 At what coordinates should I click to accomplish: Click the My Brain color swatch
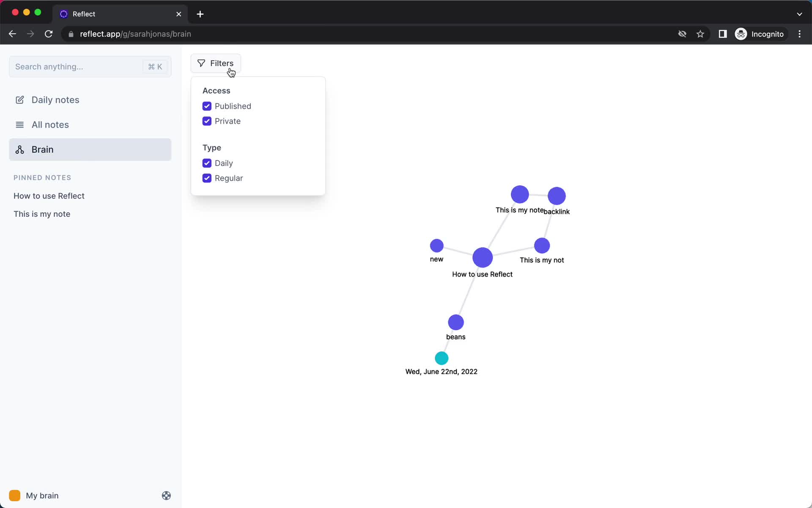point(15,496)
